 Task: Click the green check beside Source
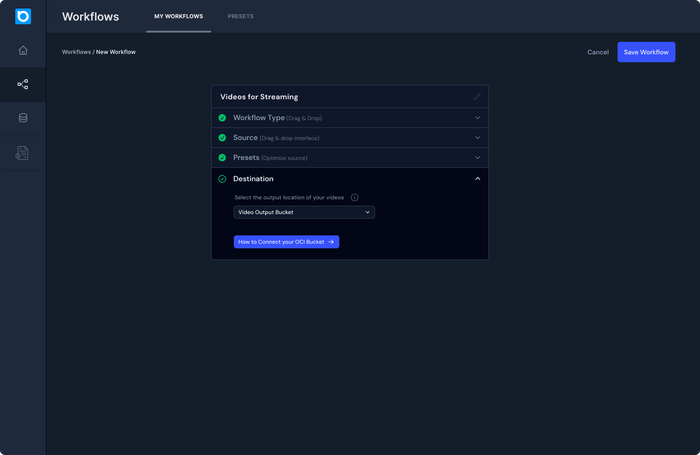tap(222, 138)
